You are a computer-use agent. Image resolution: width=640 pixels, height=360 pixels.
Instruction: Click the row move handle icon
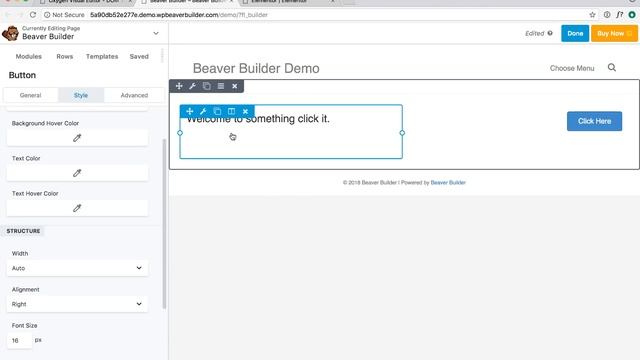click(x=179, y=86)
